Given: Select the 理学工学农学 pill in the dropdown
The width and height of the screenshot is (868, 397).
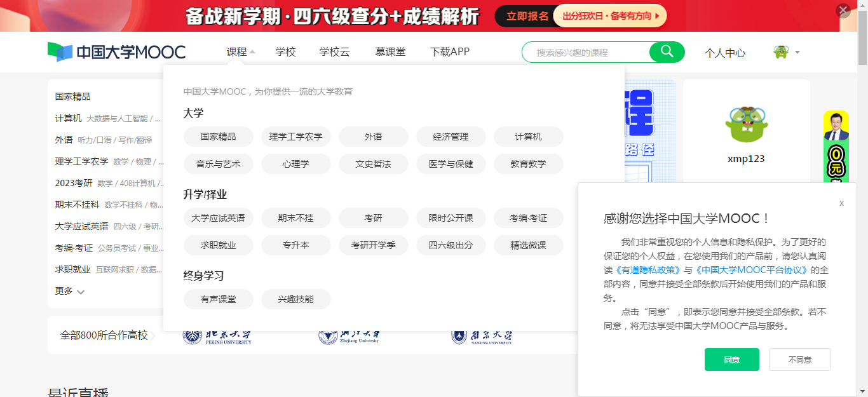Looking at the screenshot, I should [296, 137].
